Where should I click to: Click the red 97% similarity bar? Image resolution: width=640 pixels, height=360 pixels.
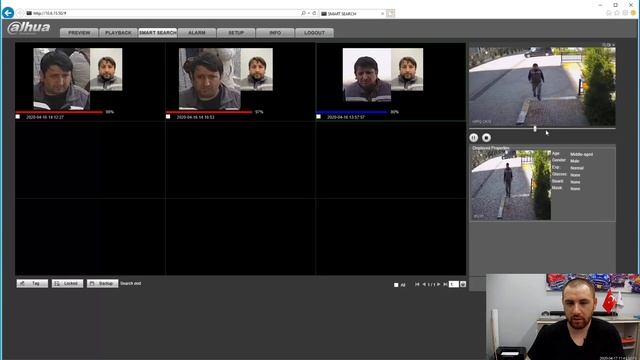coord(209,112)
